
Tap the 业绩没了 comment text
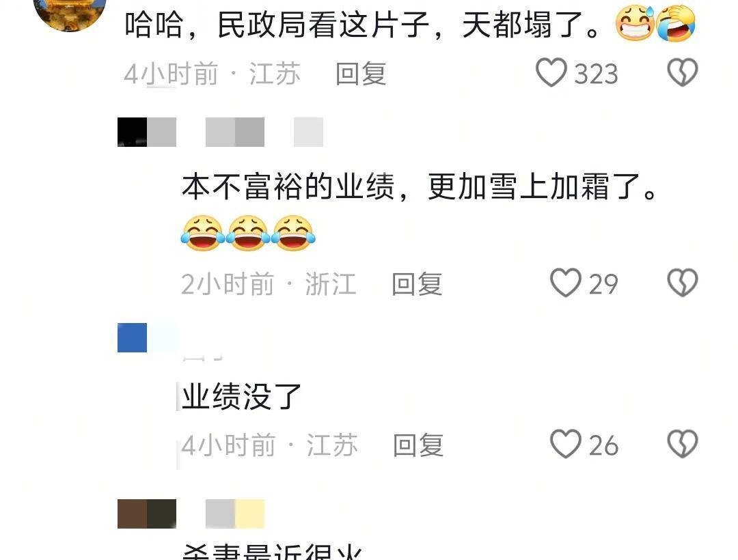[x=241, y=396]
